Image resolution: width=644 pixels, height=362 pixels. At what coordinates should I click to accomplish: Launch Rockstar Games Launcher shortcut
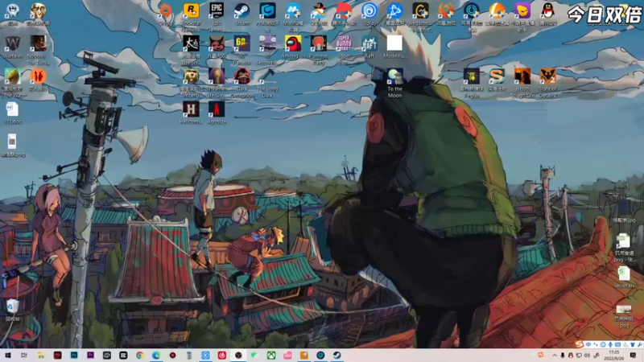coord(191,10)
